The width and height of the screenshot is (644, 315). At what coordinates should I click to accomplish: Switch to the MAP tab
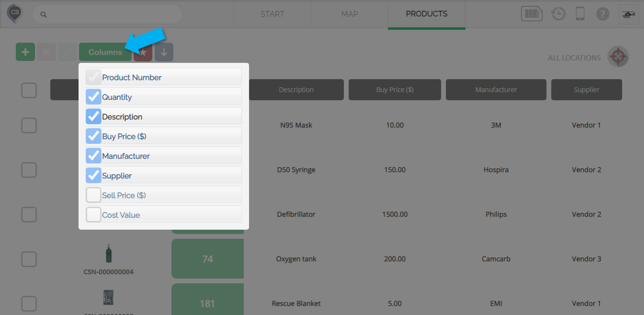click(x=349, y=14)
